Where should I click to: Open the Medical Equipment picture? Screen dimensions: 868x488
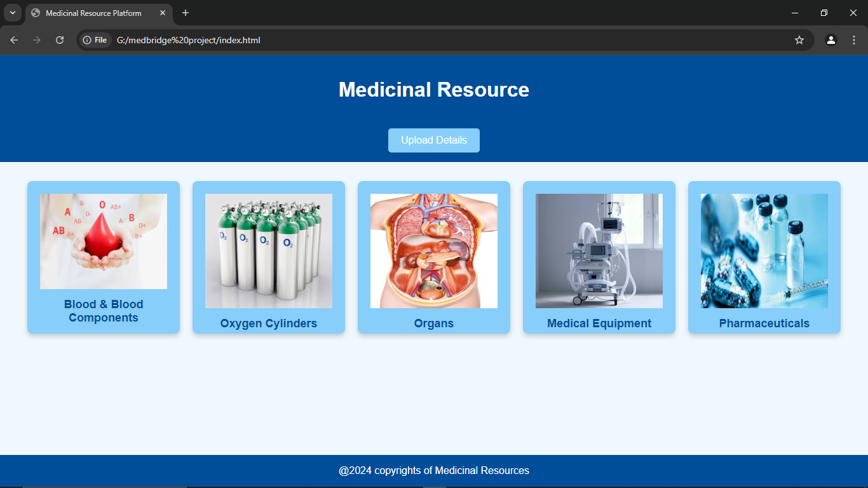[599, 251]
